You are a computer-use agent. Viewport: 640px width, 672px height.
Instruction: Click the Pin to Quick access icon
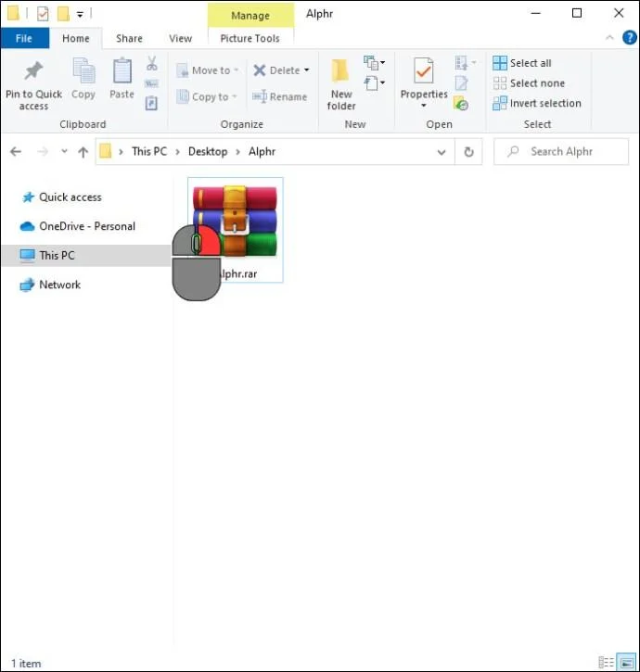33,70
